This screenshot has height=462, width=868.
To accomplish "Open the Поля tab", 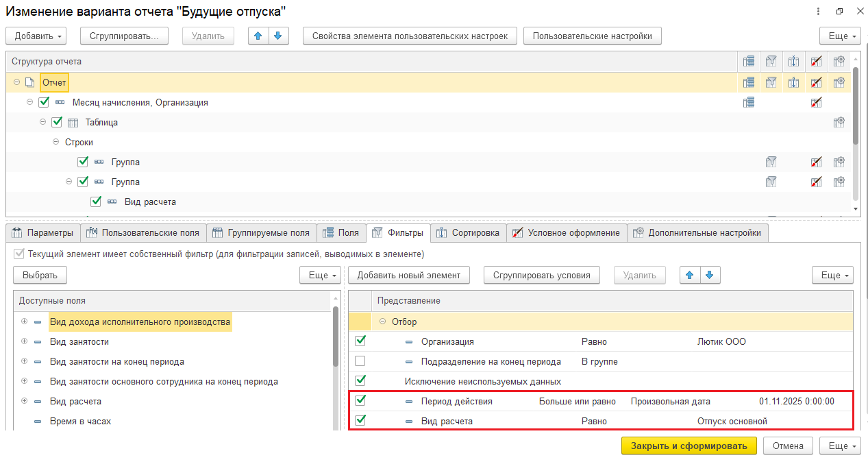I will click(x=341, y=233).
